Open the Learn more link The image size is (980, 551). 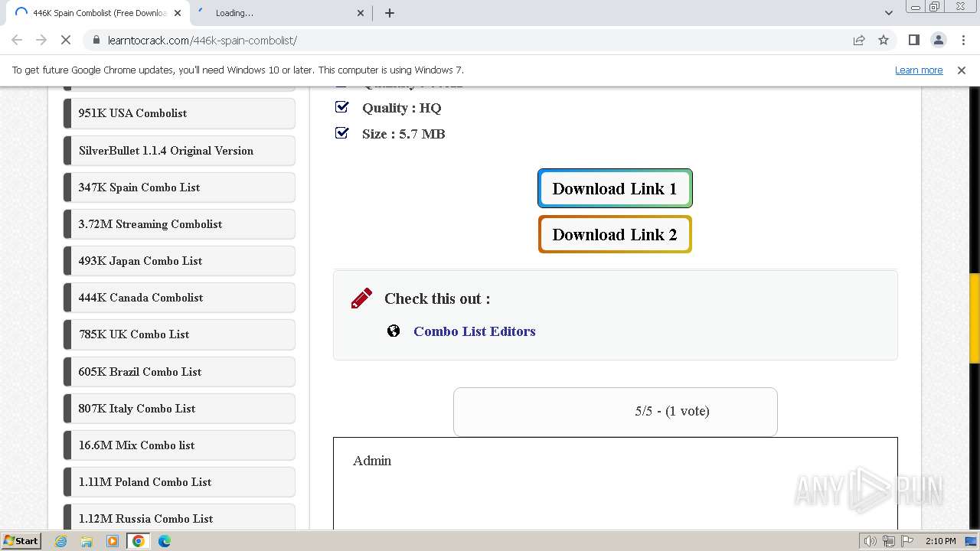(x=919, y=70)
